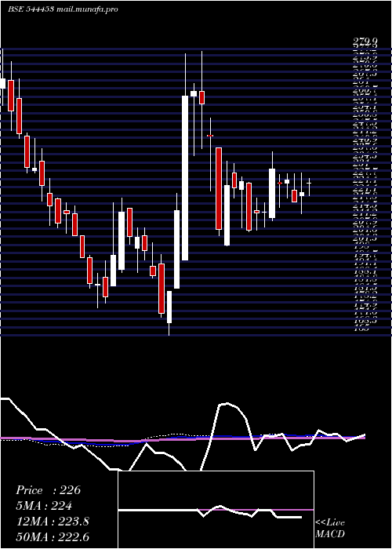Click the 279.9 top price label

coord(365,42)
